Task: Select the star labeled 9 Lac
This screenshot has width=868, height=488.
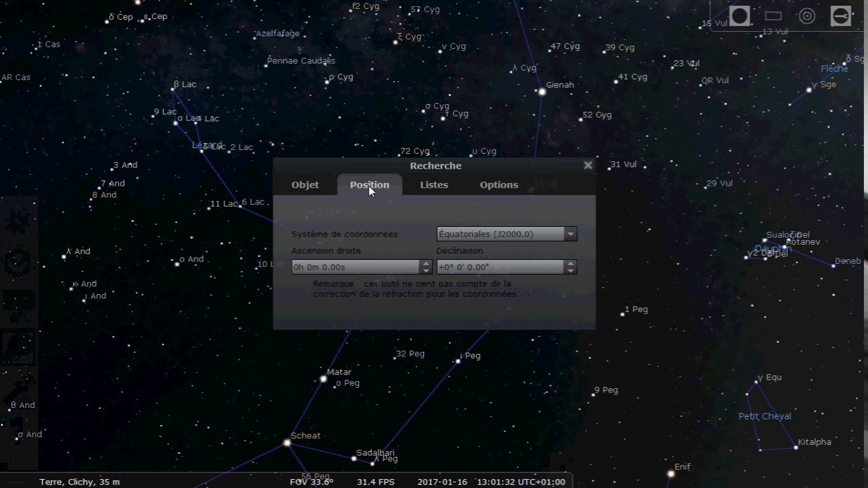Action: point(153,116)
